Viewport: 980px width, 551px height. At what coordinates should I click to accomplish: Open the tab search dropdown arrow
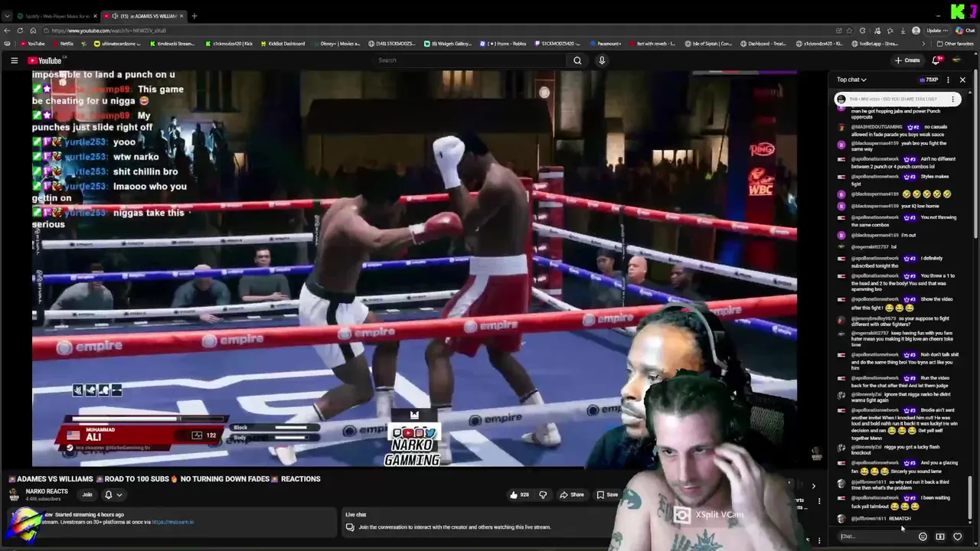click(7, 15)
